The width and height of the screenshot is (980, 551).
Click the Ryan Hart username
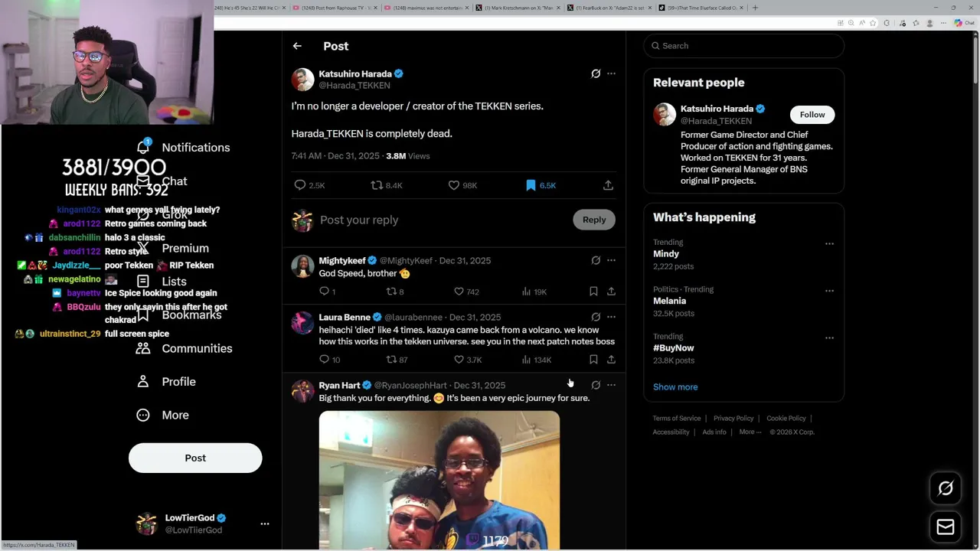coord(339,386)
